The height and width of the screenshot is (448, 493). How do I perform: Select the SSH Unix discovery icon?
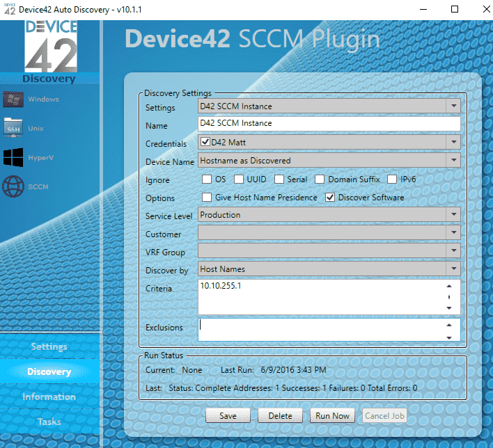[x=13, y=127]
